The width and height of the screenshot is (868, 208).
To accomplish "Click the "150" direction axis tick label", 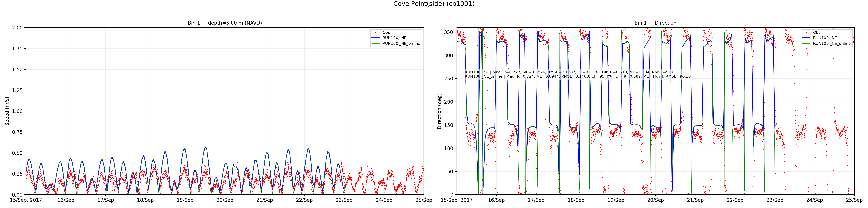I will [449, 125].
